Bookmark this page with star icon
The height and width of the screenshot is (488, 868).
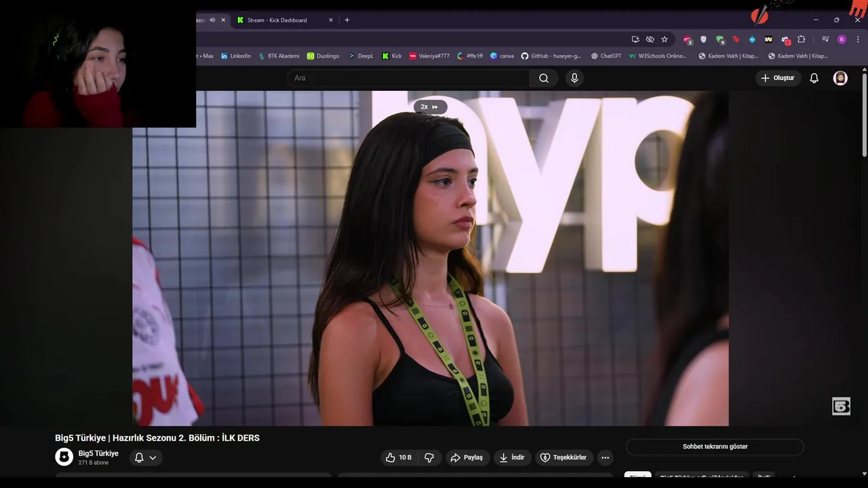(665, 39)
